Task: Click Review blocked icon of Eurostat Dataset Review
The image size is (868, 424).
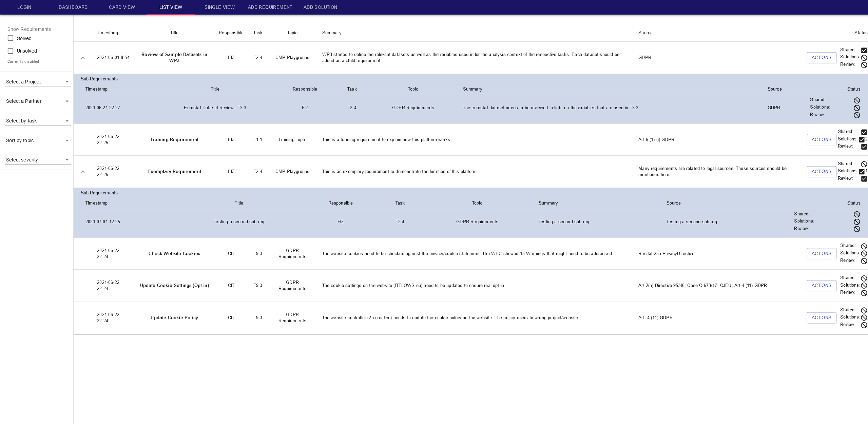Action: (x=857, y=115)
